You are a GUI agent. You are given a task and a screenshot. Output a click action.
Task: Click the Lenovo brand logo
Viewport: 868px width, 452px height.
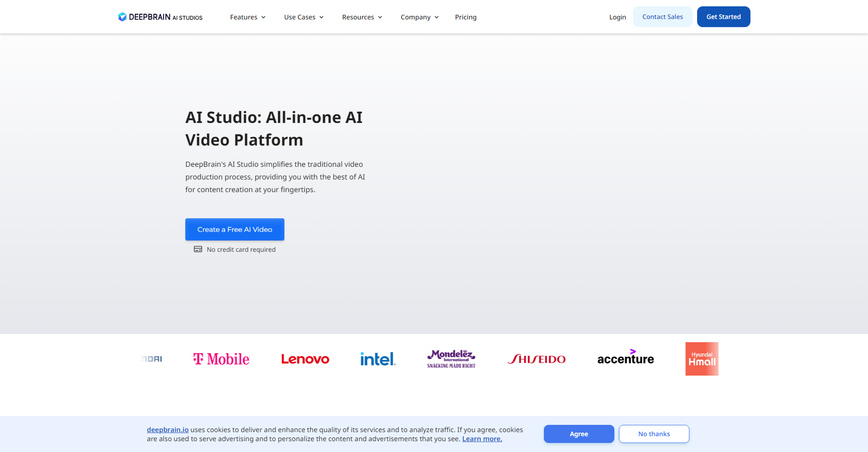coord(305,359)
